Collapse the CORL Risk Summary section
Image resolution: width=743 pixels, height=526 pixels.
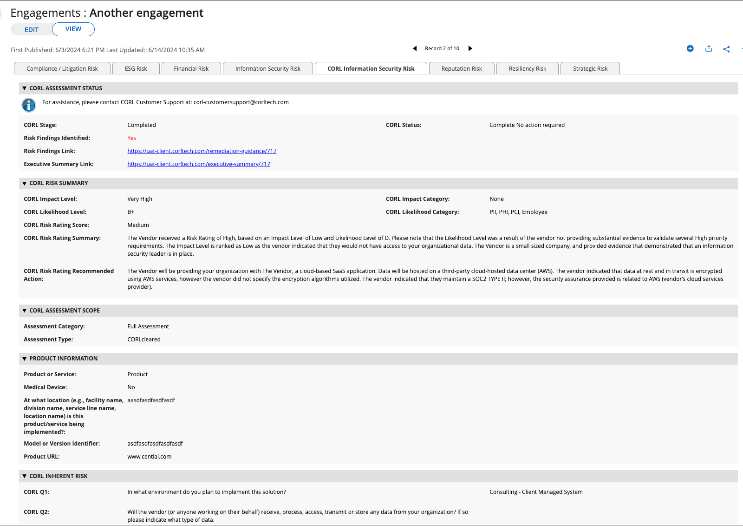pos(24,183)
